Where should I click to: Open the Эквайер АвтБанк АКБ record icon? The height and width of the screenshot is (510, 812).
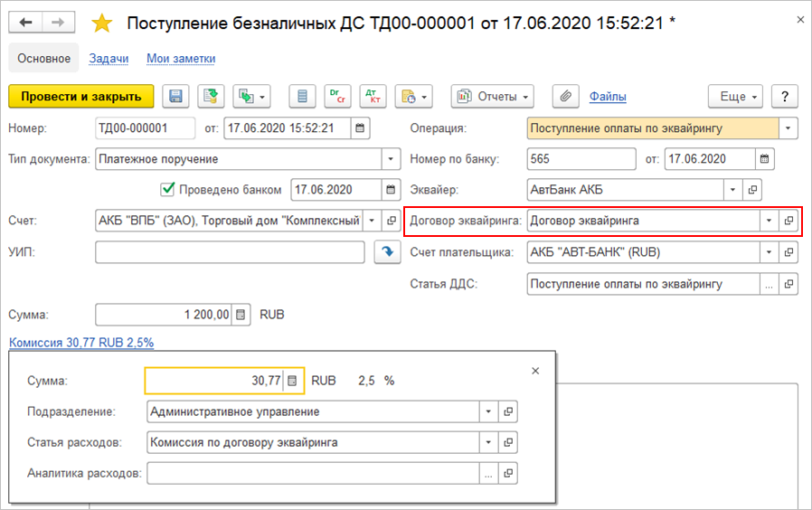[x=752, y=190]
